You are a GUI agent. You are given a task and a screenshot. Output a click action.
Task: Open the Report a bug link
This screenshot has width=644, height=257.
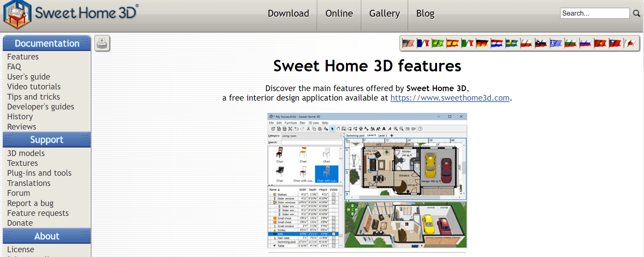point(31,203)
